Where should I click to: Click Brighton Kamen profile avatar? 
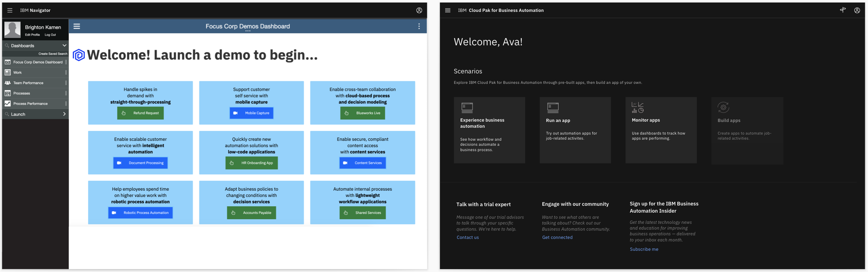click(12, 30)
